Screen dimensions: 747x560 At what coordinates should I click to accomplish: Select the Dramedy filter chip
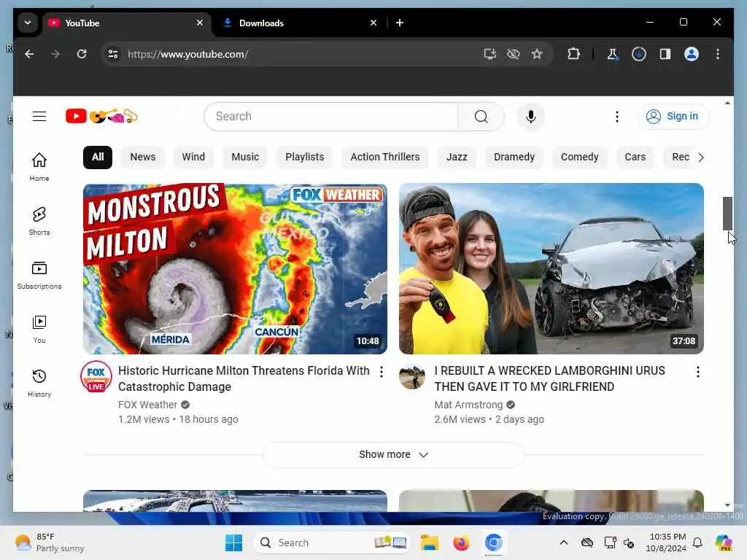(514, 157)
